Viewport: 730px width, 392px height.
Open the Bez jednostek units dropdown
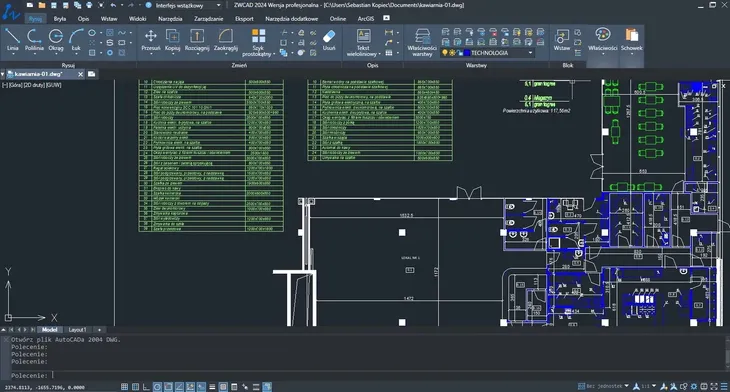[626, 386]
